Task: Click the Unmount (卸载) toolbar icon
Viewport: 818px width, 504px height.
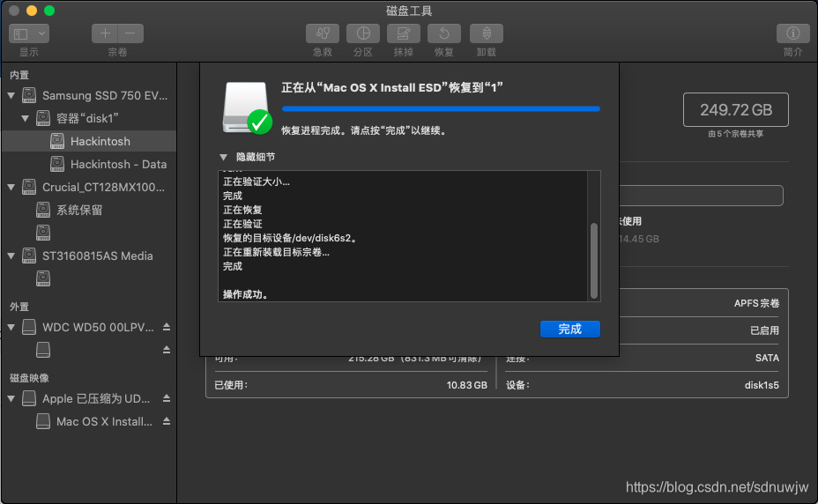Action: tap(487, 33)
